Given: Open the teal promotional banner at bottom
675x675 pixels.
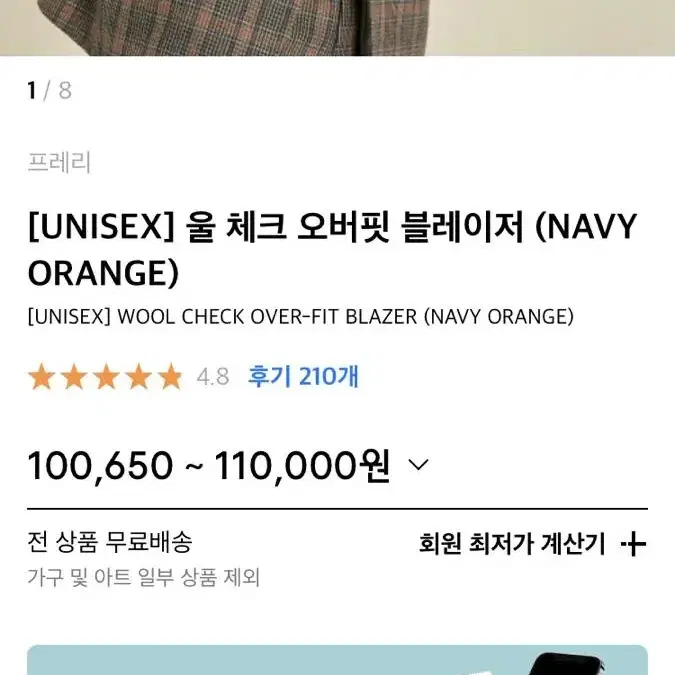Looking at the screenshot, I should [x=338, y=660].
